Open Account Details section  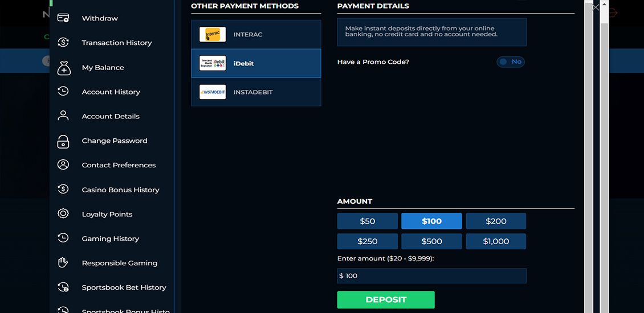112,116
